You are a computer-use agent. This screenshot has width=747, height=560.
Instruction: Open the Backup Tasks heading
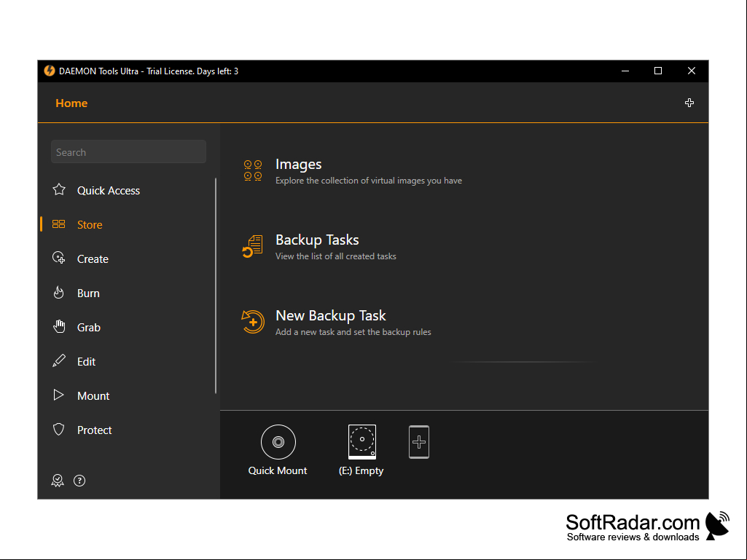tap(317, 240)
